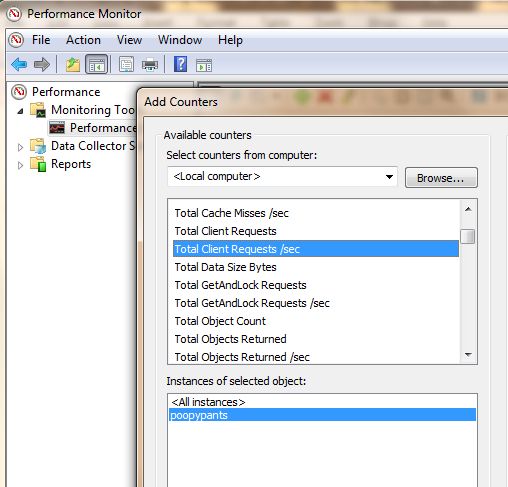The height and width of the screenshot is (487, 508).
Task: Click the Browse... button
Action: pyautogui.click(x=441, y=178)
